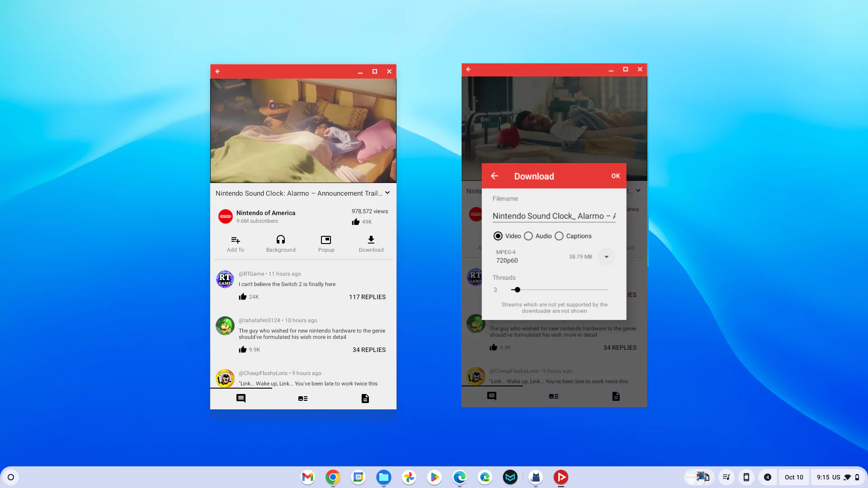868x488 pixels.
Task: Go back using Download dialog arrow
Action: tap(495, 176)
